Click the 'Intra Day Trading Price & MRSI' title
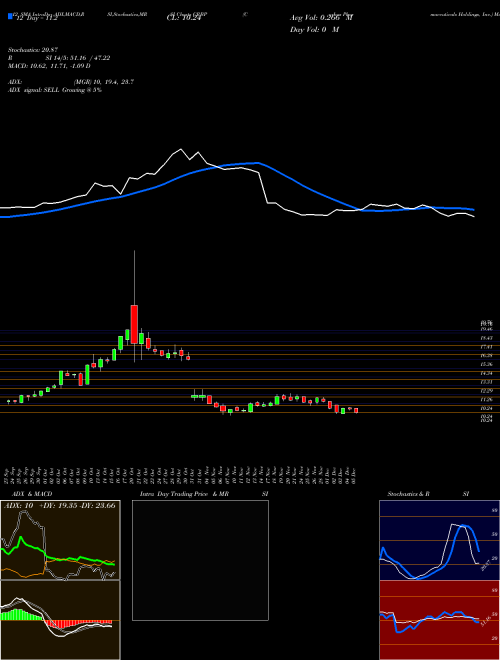The image size is (500, 660). 204,494
